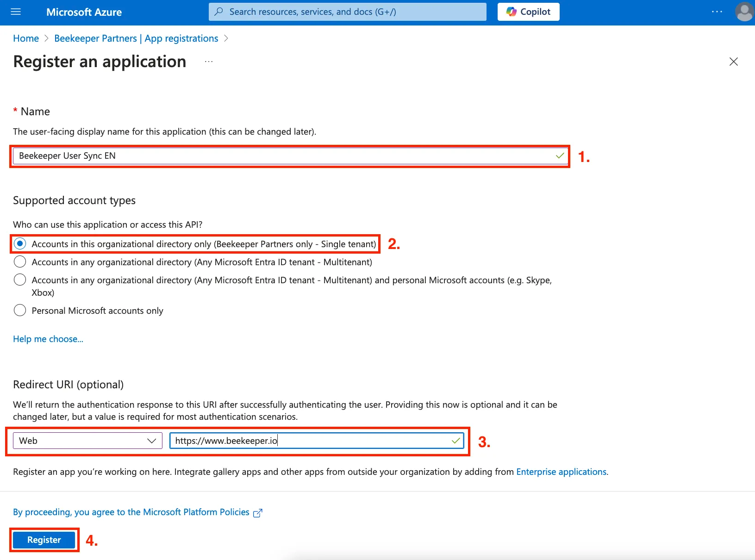This screenshot has width=755, height=560.
Task: Click the Register button
Action: point(44,540)
